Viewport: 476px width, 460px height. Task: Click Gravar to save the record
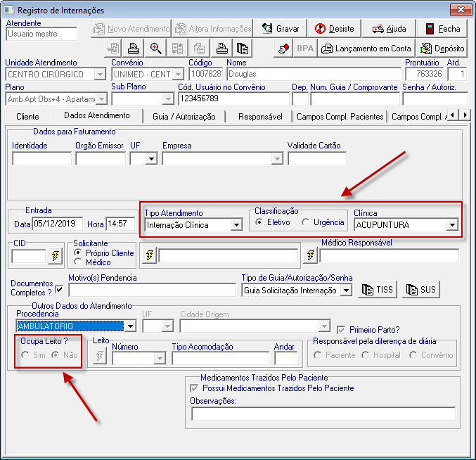coord(281,29)
